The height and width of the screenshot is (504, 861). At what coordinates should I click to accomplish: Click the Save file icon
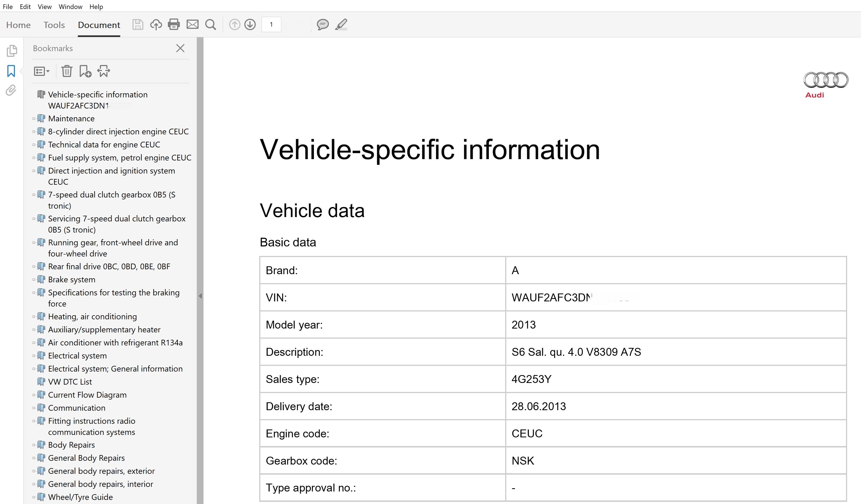coord(138,24)
